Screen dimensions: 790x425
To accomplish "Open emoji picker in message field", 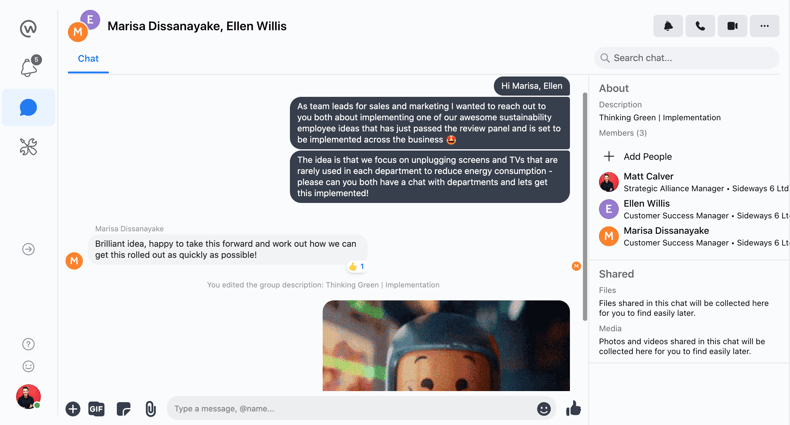I will (x=544, y=409).
